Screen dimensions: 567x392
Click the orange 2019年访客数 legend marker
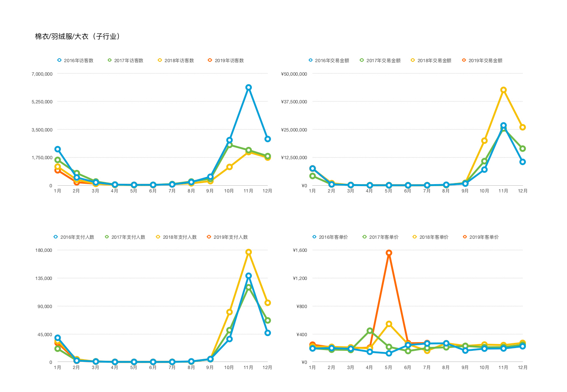point(210,60)
